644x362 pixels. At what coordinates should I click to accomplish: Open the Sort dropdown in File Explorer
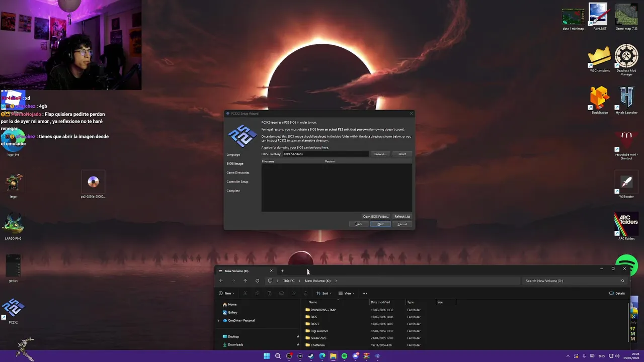pyautogui.click(x=324, y=293)
